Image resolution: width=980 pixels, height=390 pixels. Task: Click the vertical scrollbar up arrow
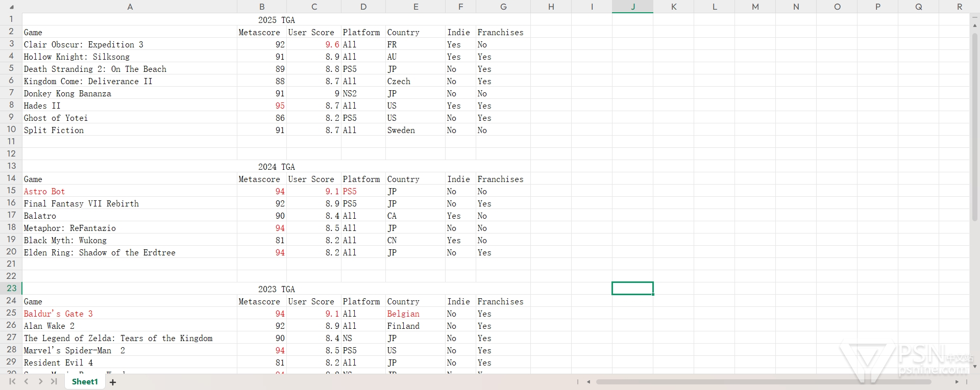974,25
